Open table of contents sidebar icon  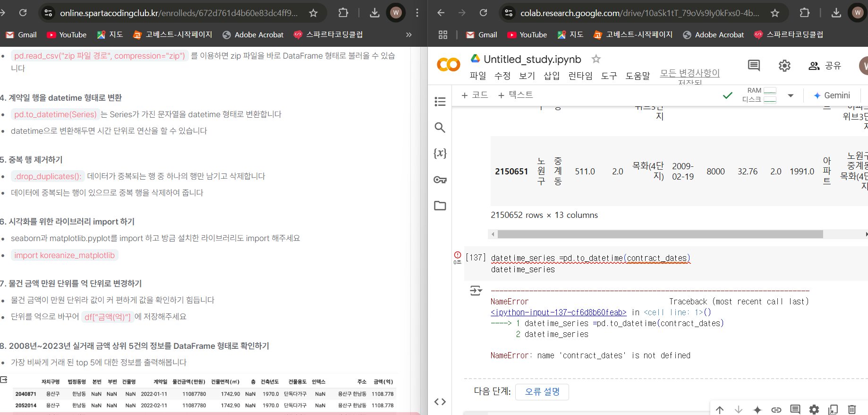(x=440, y=102)
